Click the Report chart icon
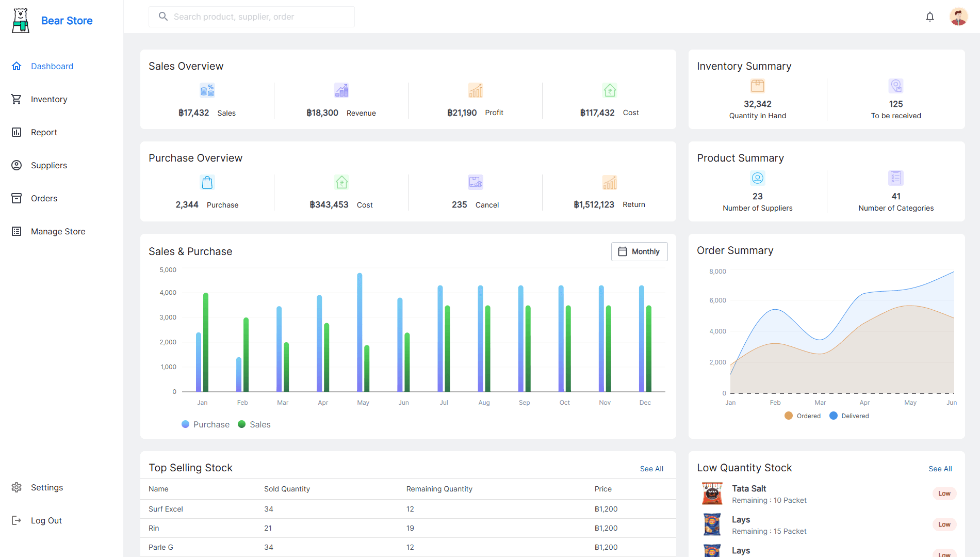980x557 pixels. click(x=17, y=132)
